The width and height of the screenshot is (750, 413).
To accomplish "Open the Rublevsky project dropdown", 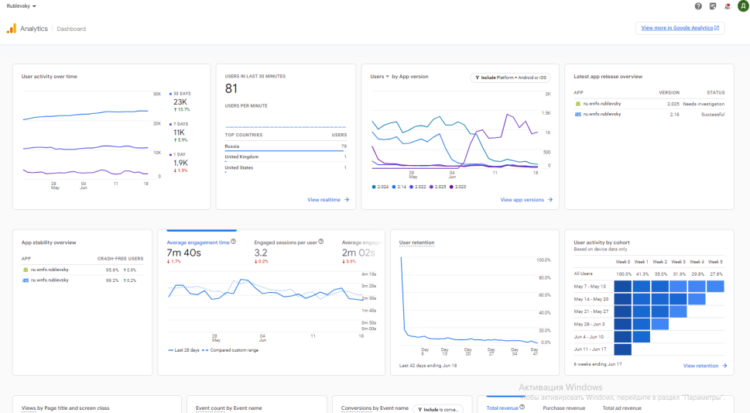I will pos(21,6).
